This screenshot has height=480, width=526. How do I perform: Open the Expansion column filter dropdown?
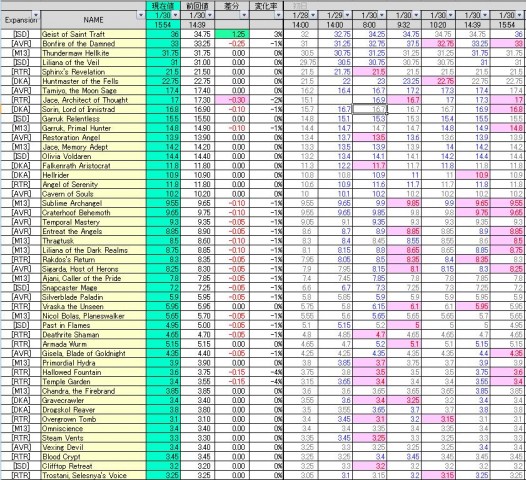pyautogui.click(x=36, y=15)
